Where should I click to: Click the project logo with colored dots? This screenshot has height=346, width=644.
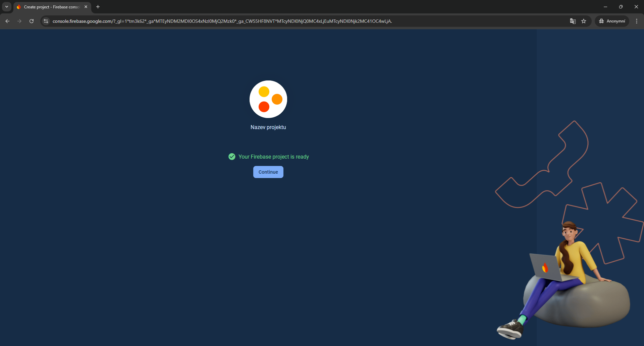(268, 99)
